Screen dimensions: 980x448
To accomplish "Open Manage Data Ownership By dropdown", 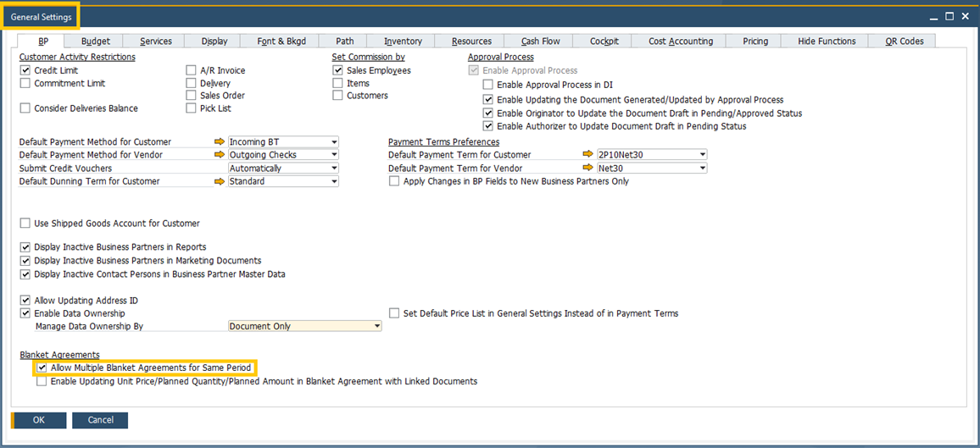I will (x=377, y=326).
